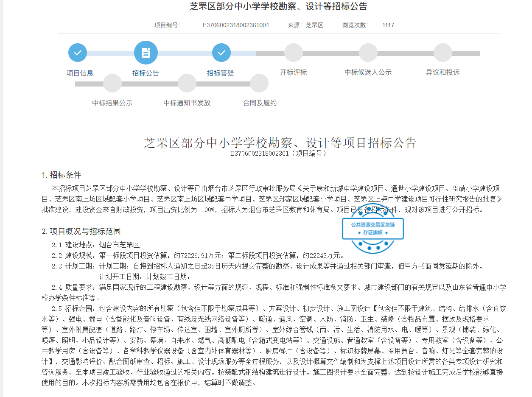Viewport: 532px width, 397px height.
Task: Select the grey 中标通知书发放 step circle
Action: pyautogui.click(x=187, y=83)
